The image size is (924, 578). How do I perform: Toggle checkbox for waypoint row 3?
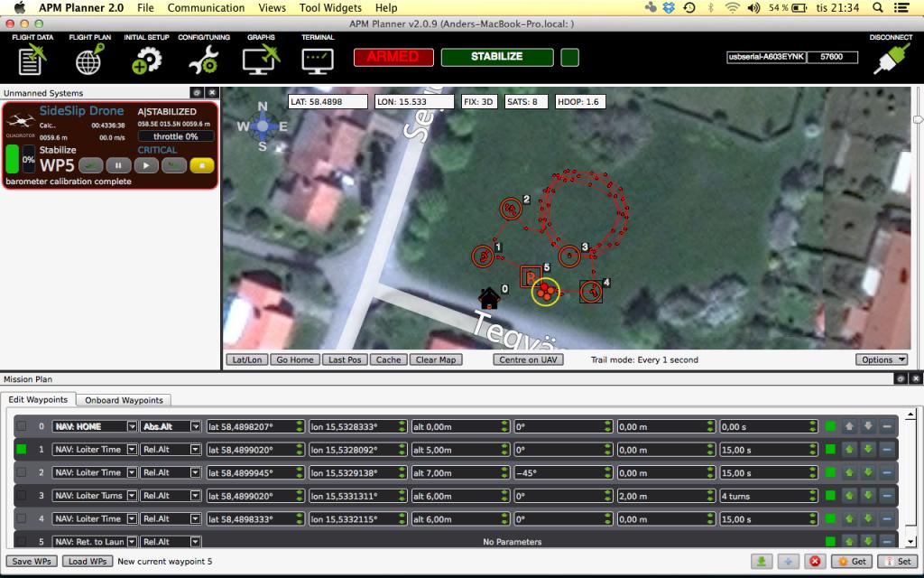tap(22, 496)
